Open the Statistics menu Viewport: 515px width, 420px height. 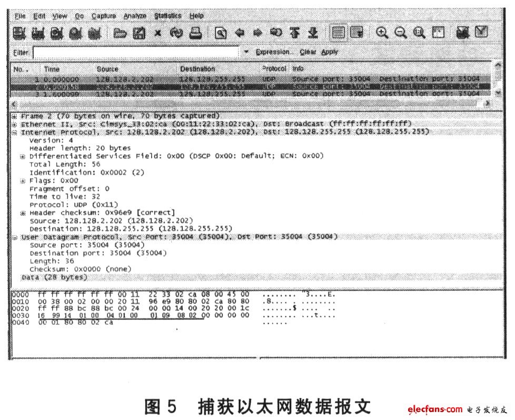(x=167, y=16)
